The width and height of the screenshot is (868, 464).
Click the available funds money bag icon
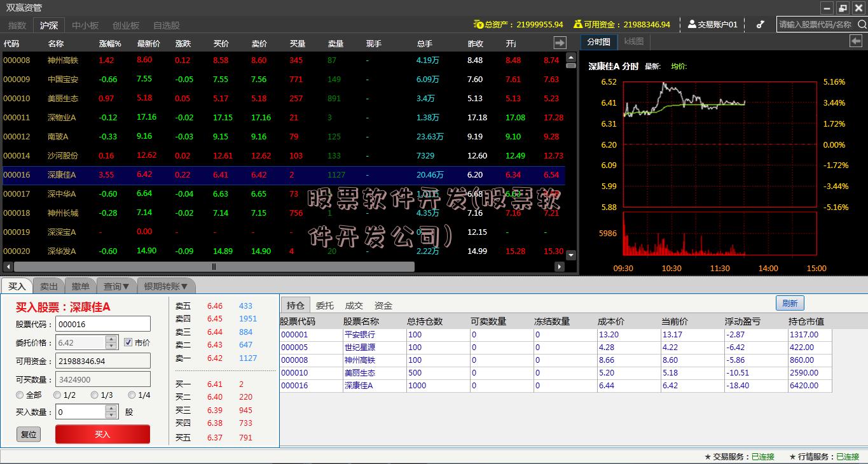tap(578, 24)
